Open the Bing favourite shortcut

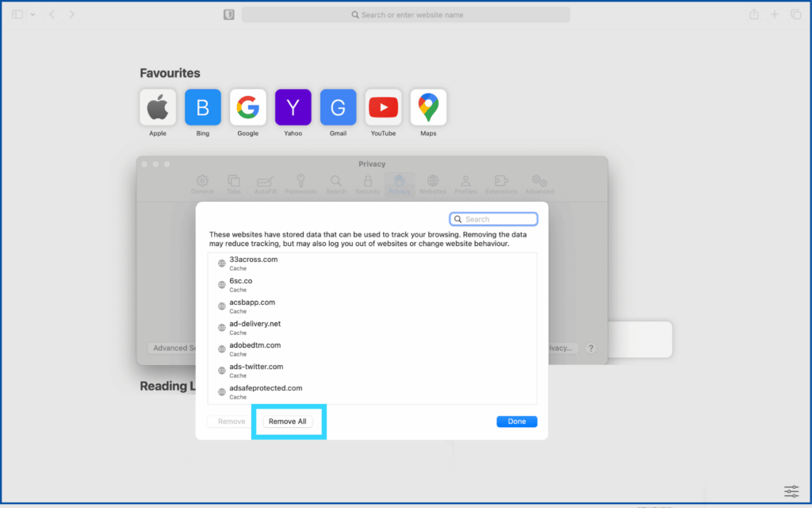(x=203, y=107)
